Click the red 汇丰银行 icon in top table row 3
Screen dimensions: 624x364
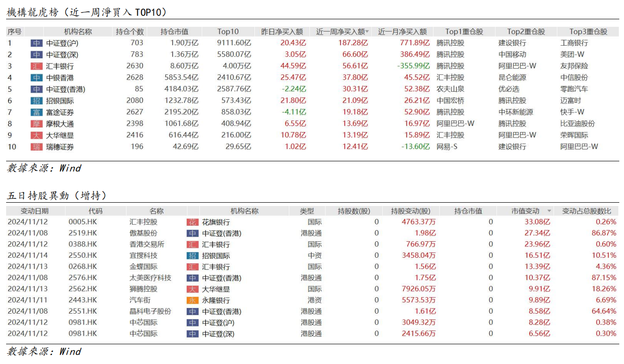37,66
